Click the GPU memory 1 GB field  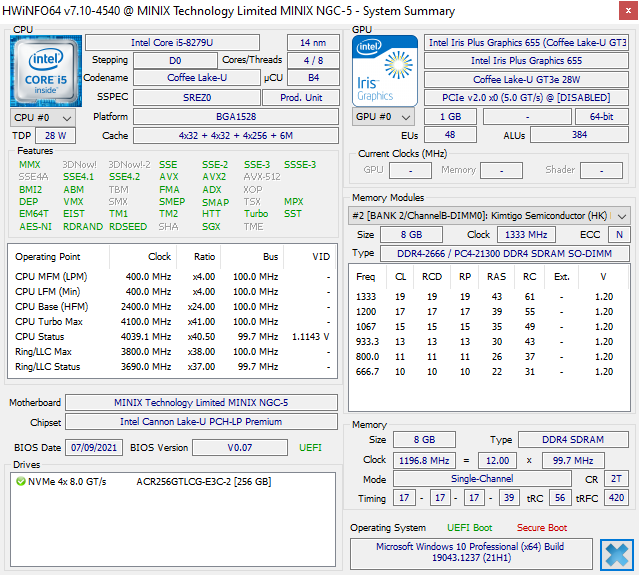point(450,117)
